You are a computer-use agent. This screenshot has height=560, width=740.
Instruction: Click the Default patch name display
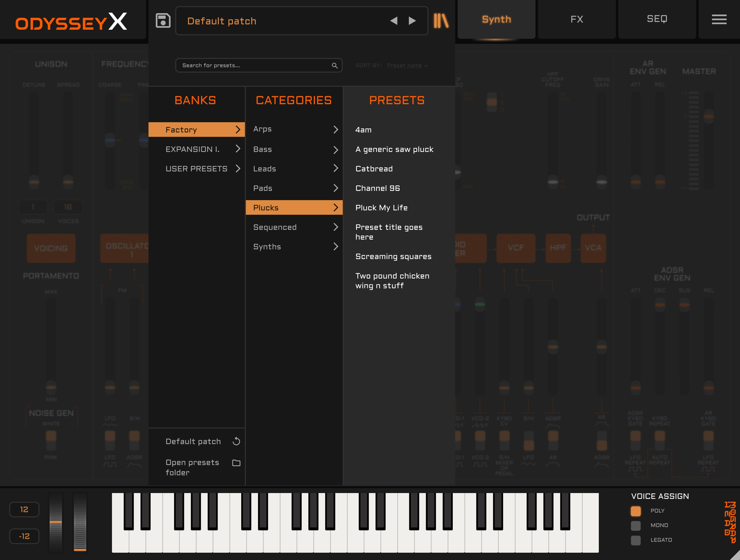pos(222,21)
